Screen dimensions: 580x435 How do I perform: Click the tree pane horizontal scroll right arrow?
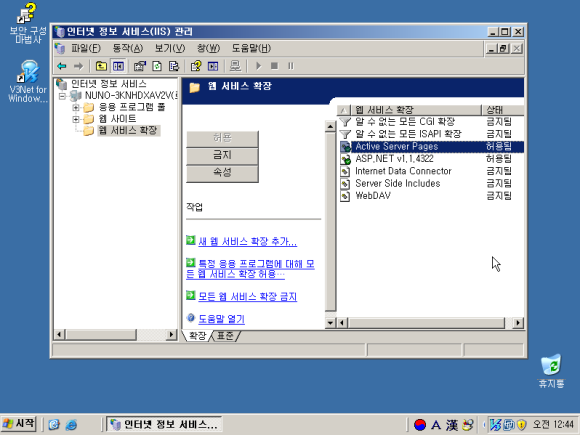(x=171, y=335)
